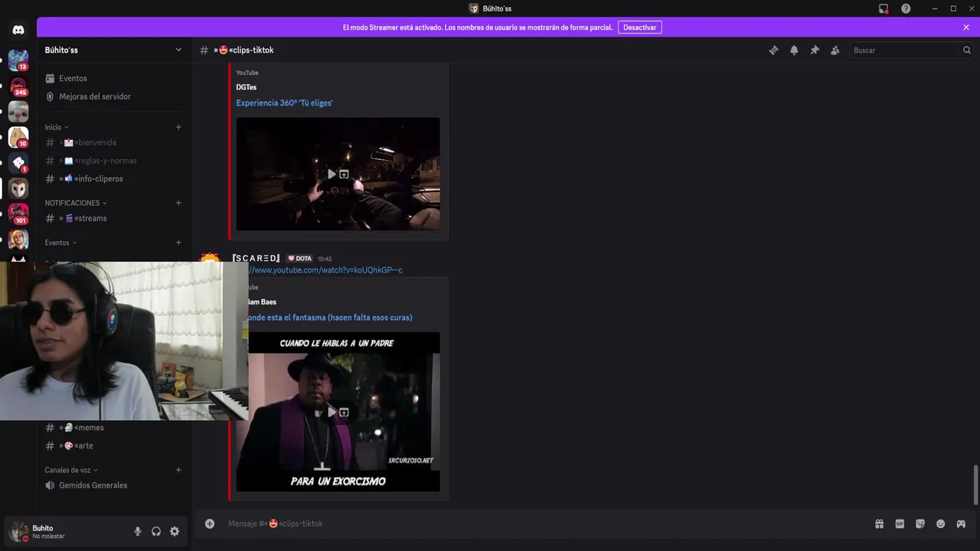The height and width of the screenshot is (551, 980).
Task: Dismiss the Streamer mode banner
Action: coord(966,27)
